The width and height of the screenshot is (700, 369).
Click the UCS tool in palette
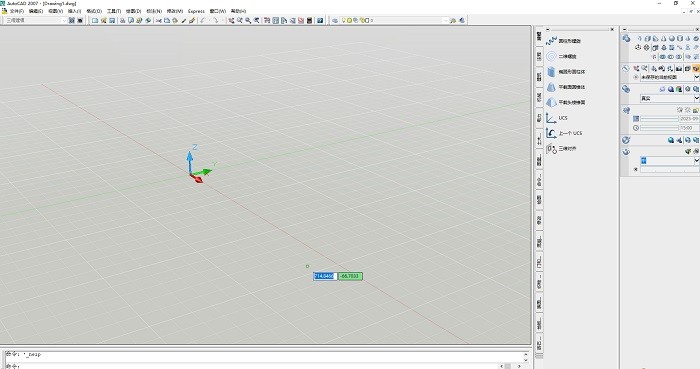tap(557, 118)
